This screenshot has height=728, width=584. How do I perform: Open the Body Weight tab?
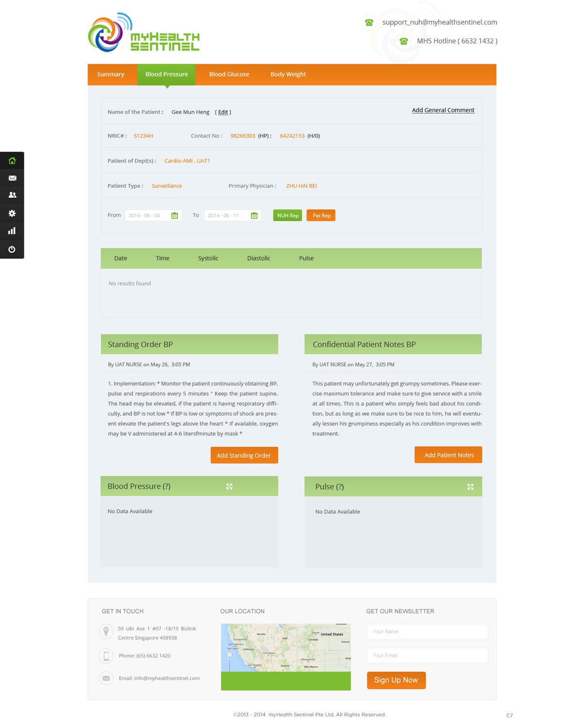(288, 74)
